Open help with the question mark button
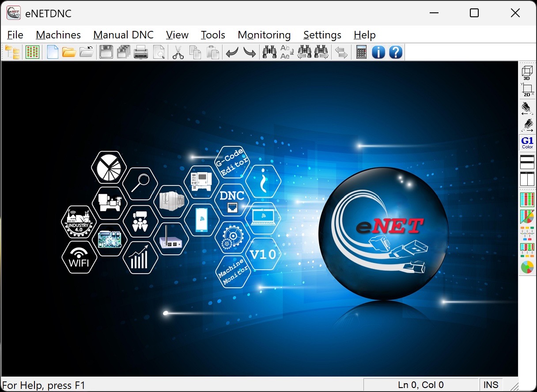537x392 pixels. click(x=395, y=52)
